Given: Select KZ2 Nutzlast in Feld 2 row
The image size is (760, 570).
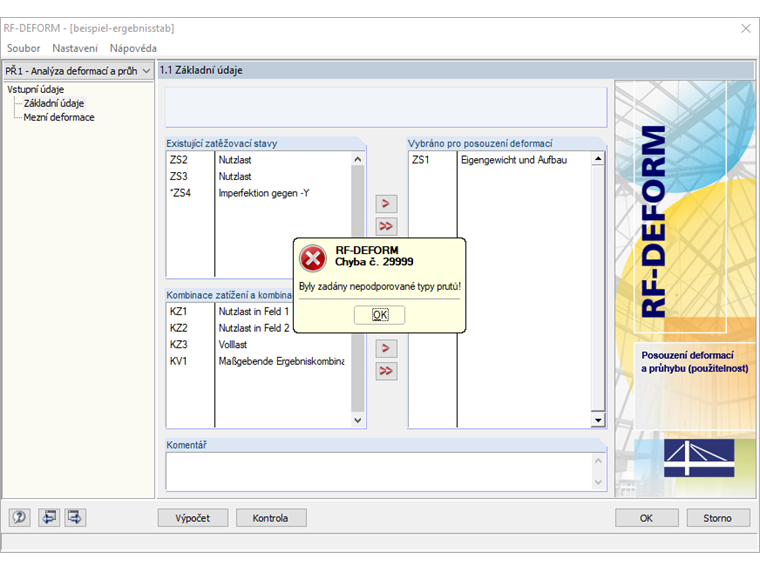Looking at the screenshot, I should point(230,328).
